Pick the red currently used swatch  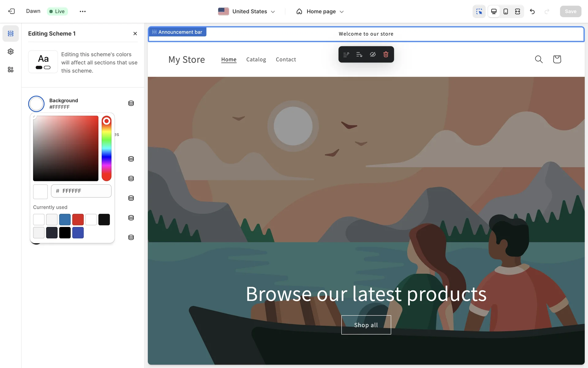[x=78, y=220]
